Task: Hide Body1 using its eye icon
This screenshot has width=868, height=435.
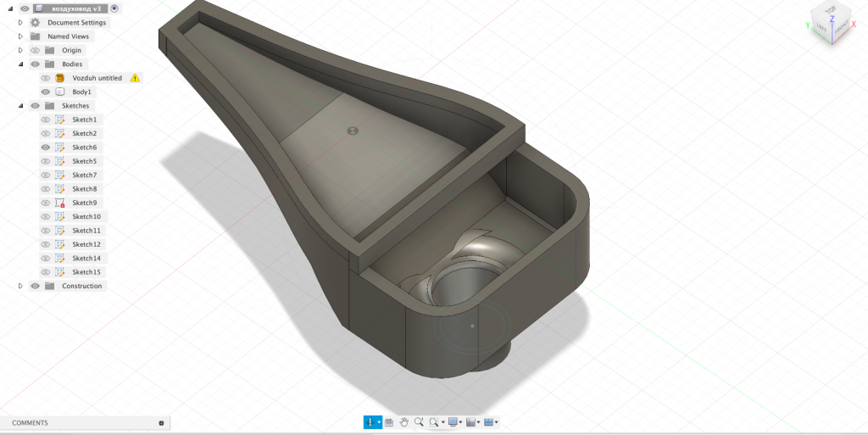Action: pos(46,92)
